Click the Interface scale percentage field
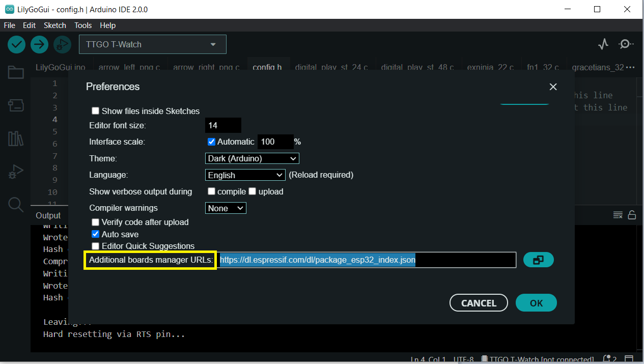Screen dimensions: 644x364 pyautogui.click(x=275, y=142)
